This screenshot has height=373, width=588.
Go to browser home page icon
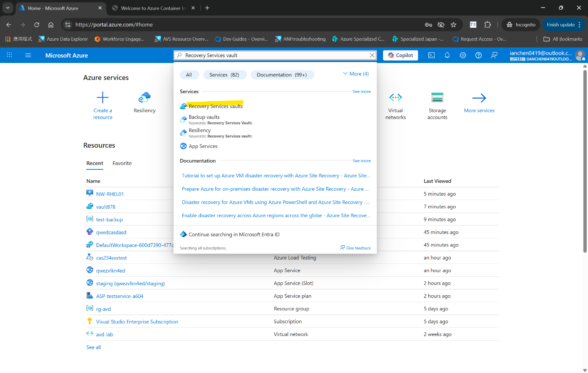(51, 25)
